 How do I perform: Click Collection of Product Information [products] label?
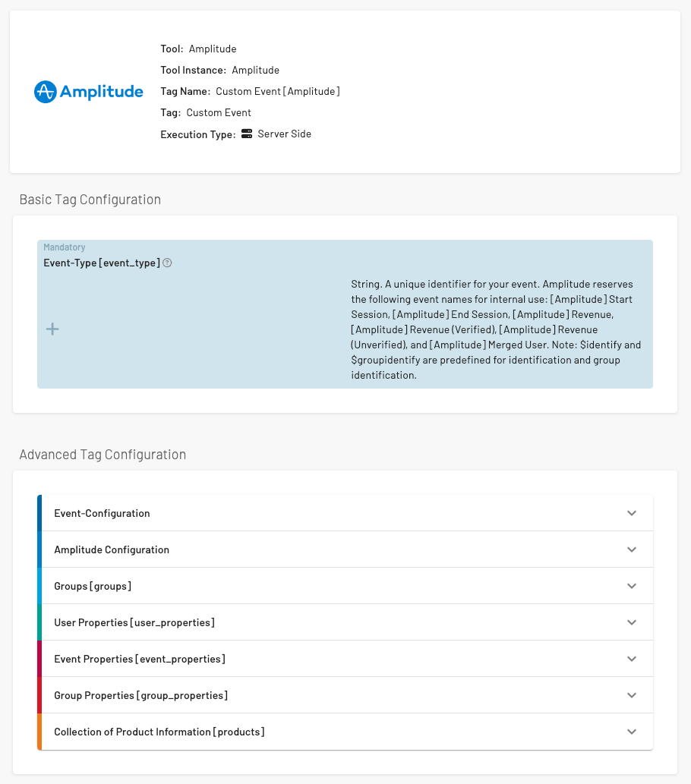(x=159, y=732)
